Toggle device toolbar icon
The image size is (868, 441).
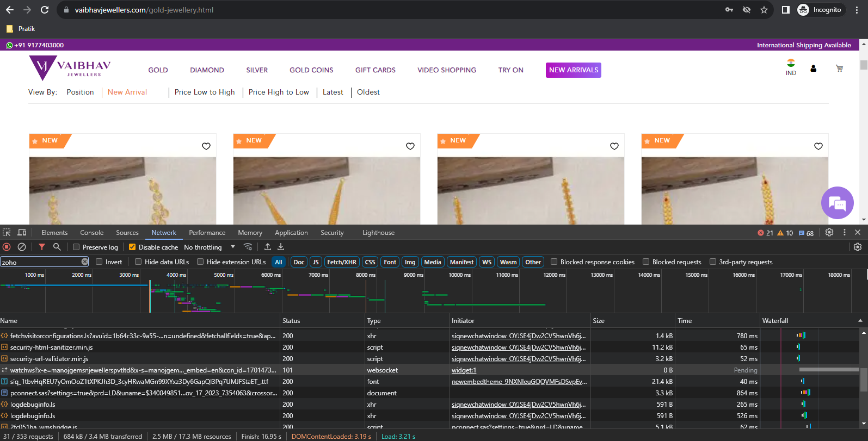coord(22,232)
